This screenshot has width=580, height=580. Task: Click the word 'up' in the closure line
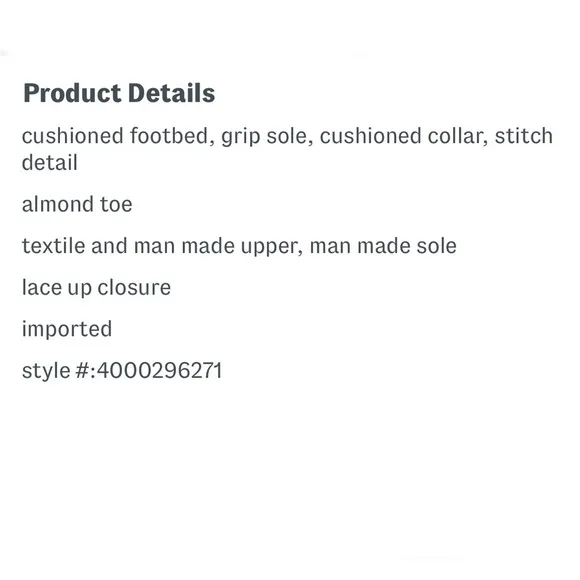tap(80, 289)
